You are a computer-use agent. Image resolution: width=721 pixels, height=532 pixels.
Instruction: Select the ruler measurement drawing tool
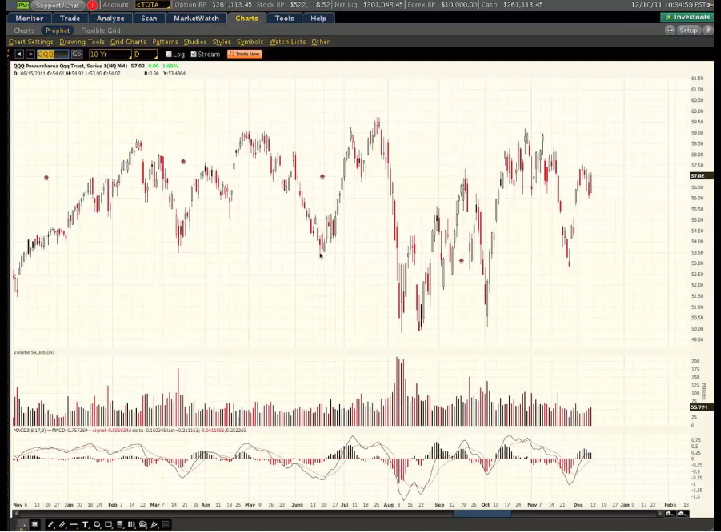[x=62, y=524]
